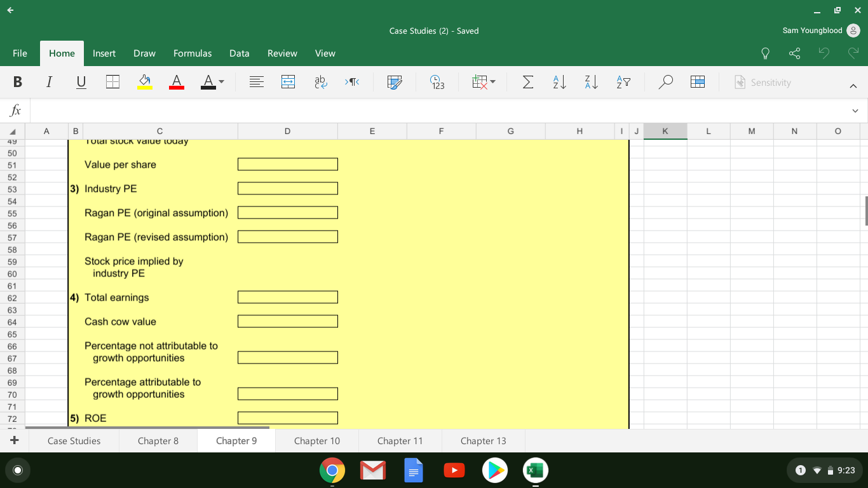Switch to the Chapter 10 sheet
The height and width of the screenshot is (488, 868).
click(x=316, y=441)
